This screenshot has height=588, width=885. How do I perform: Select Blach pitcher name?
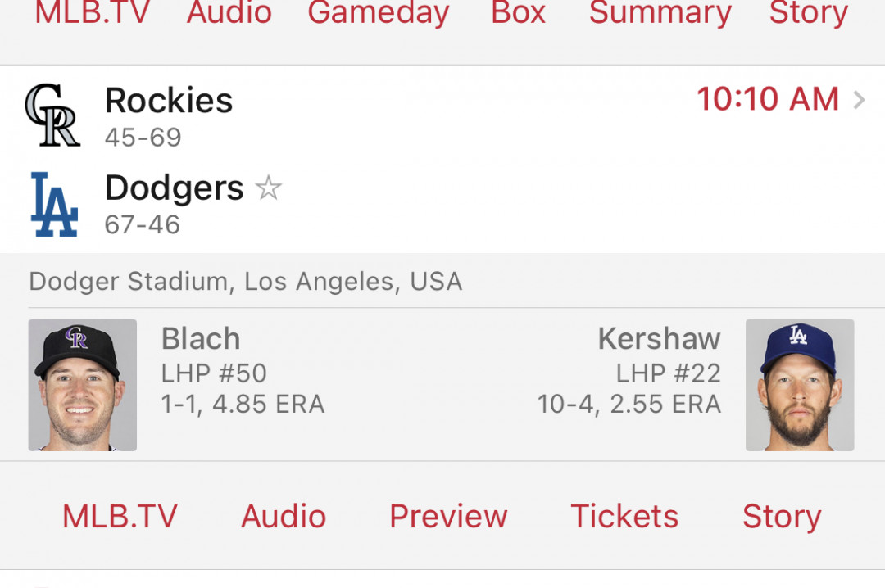click(201, 338)
